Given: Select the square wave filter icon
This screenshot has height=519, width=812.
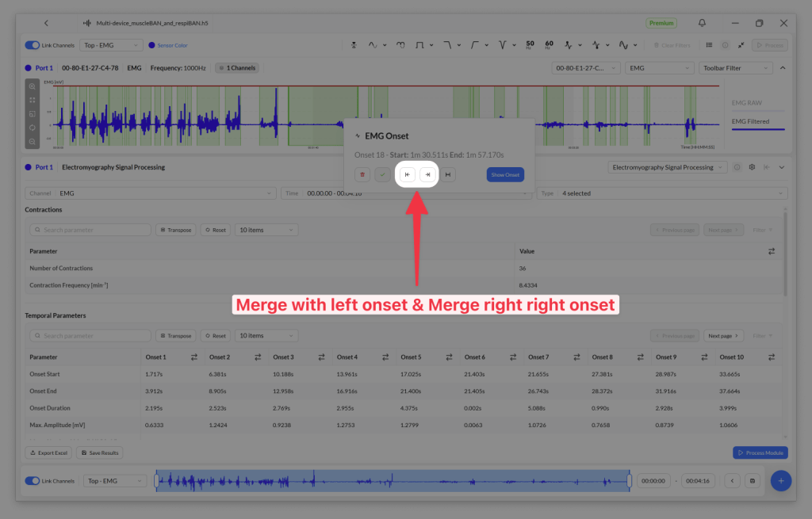Looking at the screenshot, I should click(x=419, y=45).
